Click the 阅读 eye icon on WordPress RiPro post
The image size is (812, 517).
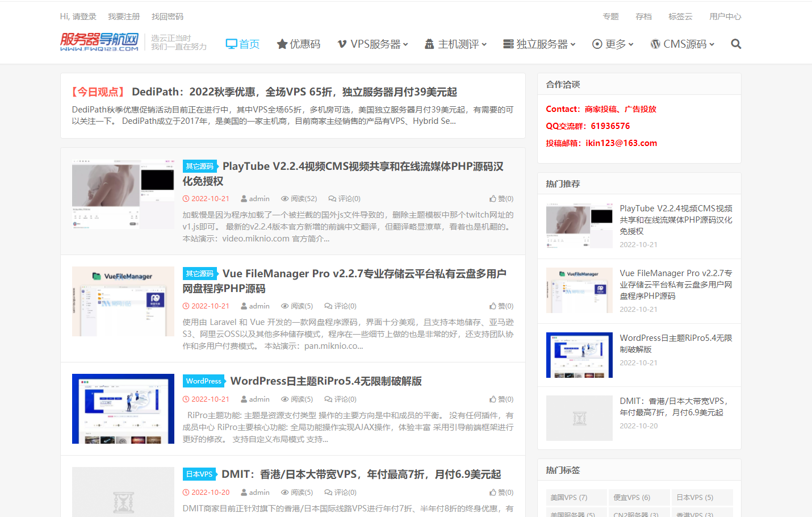coord(285,399)
